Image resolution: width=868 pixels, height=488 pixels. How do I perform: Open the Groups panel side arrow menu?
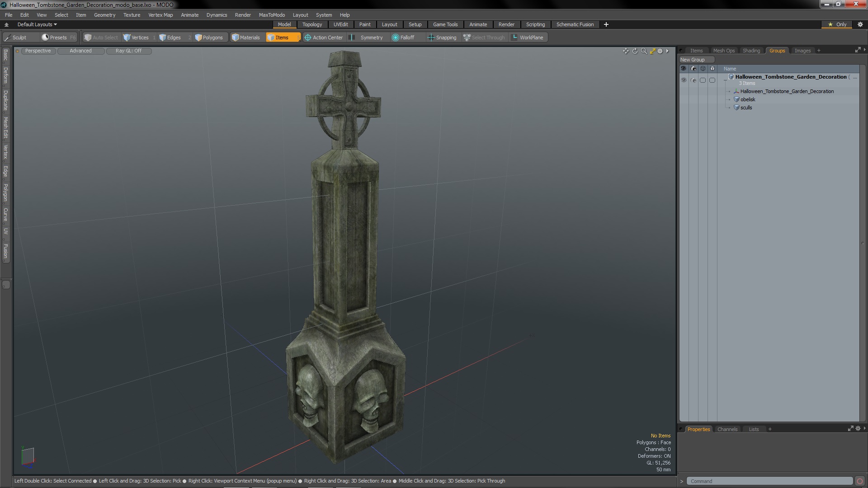click(864, 50)
